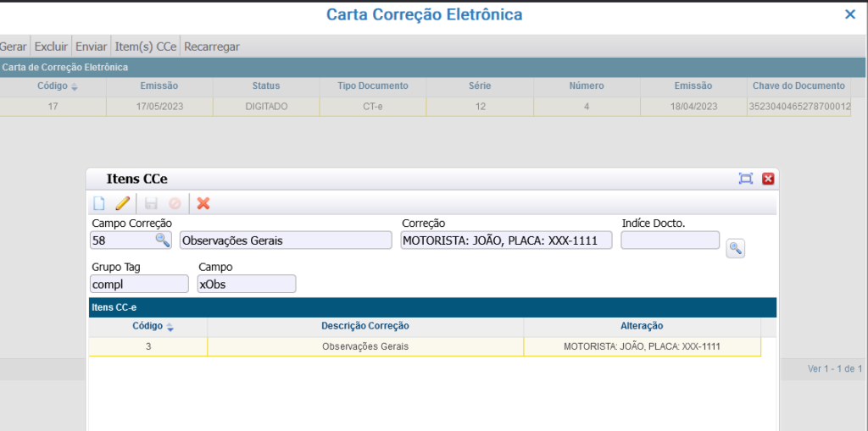
Task: Close the Itens CCe dialog
Action: [x=768, y=179]
